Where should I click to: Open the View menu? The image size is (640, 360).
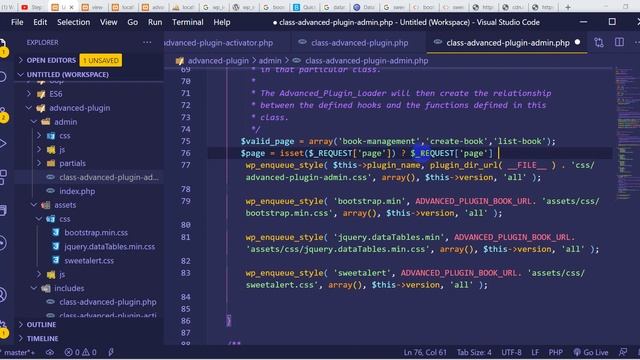(109, 22)
